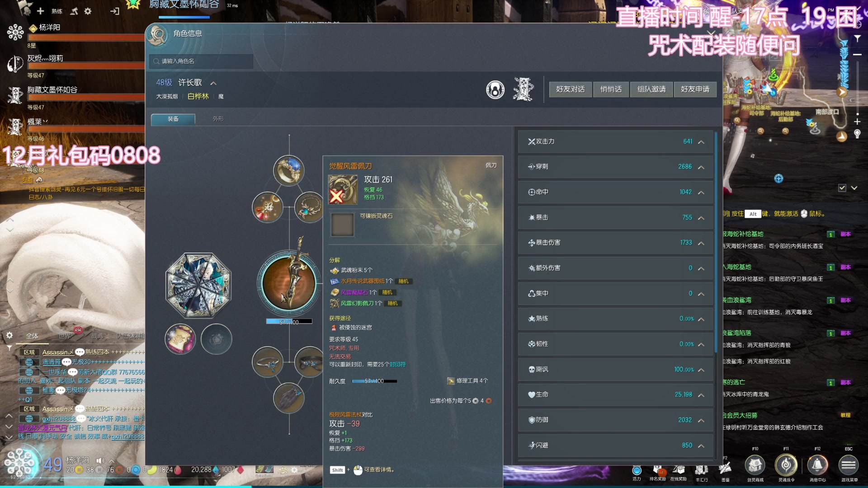Open the octagonal gem board slot
This screenshot has height=488, width=868.
coord(198,285)
